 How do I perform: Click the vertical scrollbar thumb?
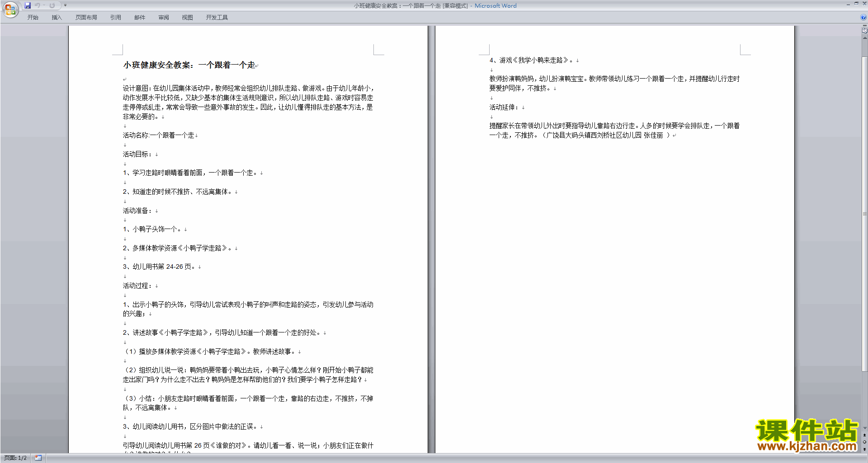[x=864, y=215]
